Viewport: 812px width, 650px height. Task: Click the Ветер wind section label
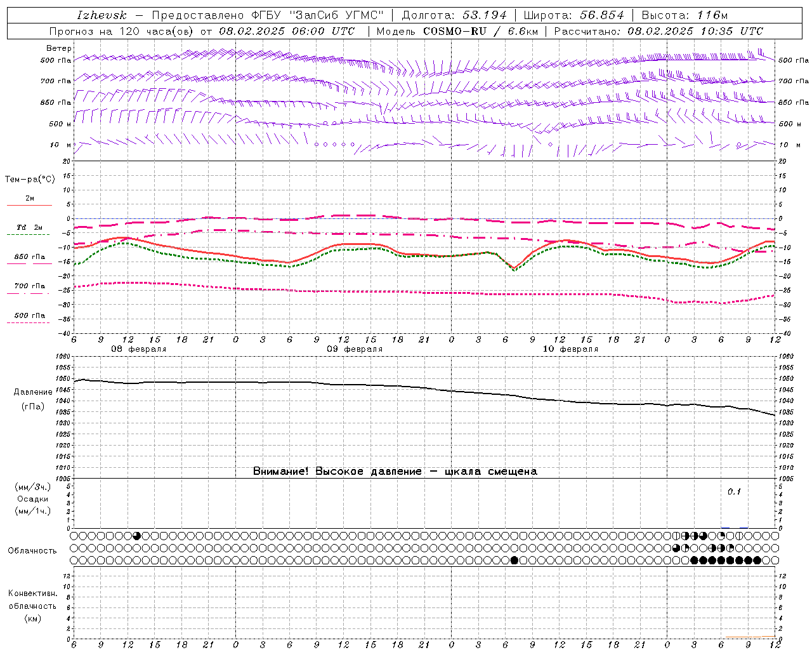tap(59, 48)
